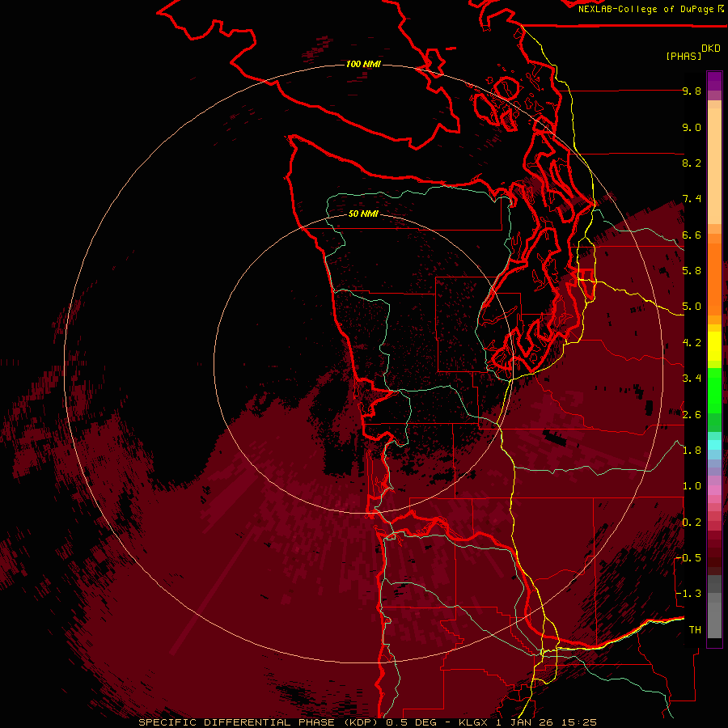Click the 0.2 scale value
The width and height of the screenshot is (728, 728).
click(692, 523)
